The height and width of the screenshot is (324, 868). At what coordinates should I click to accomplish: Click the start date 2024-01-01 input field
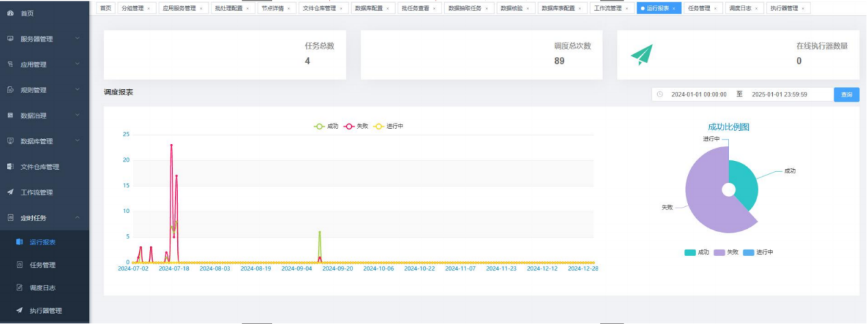(x=698, y=95)
